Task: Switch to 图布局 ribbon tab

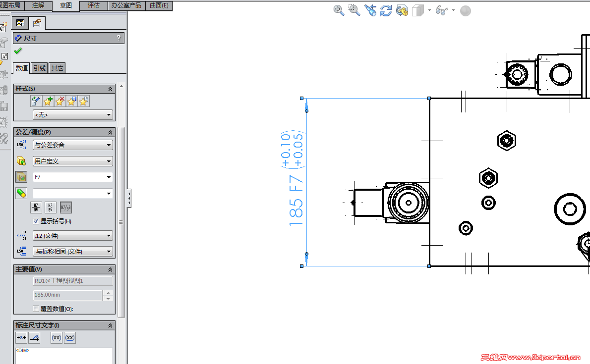Action: (x=11, y=5)
